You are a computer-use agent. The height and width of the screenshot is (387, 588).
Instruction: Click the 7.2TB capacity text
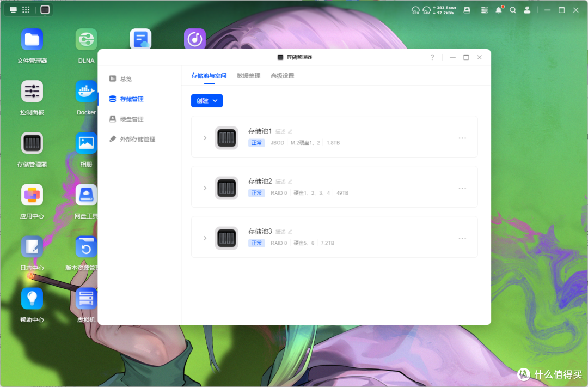coord(327,243)
